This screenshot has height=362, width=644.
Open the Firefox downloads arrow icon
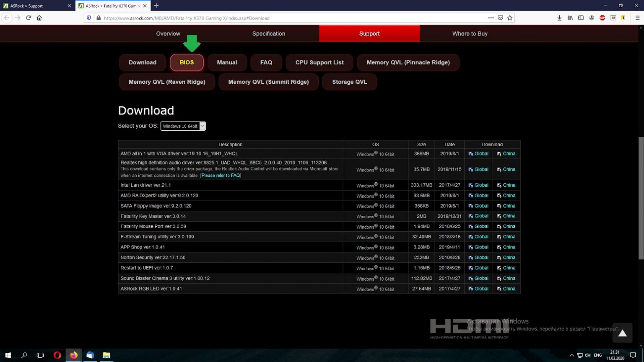559,18
